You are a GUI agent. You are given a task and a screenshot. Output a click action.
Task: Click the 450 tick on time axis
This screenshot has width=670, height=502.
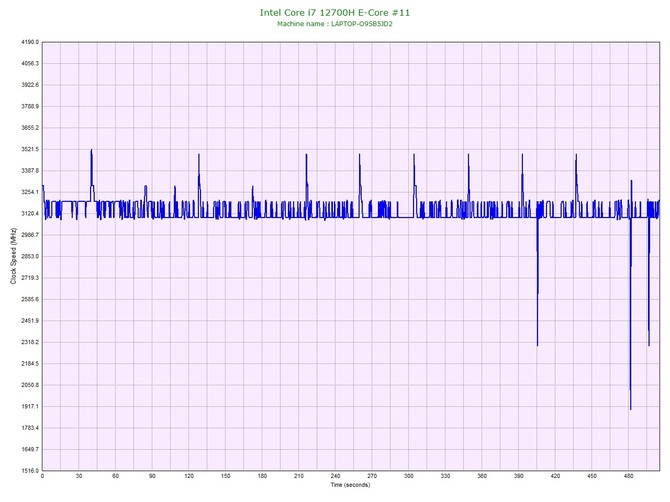tap(592, 476)
